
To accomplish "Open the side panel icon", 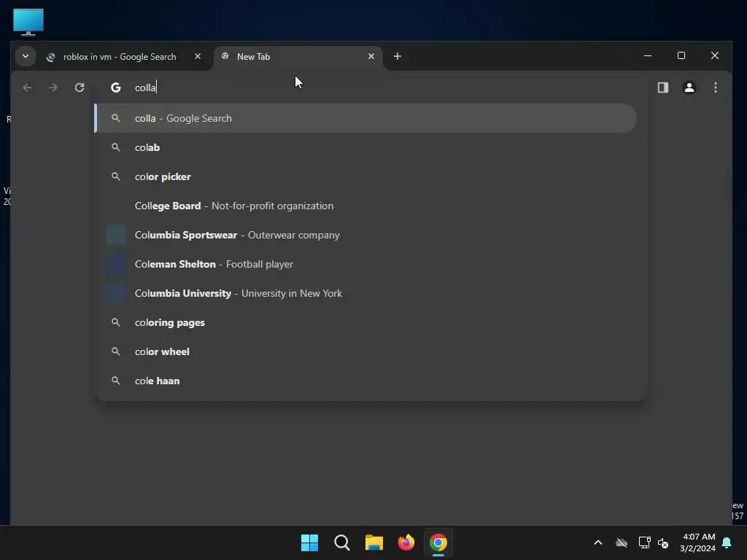I will pos(663,87).
